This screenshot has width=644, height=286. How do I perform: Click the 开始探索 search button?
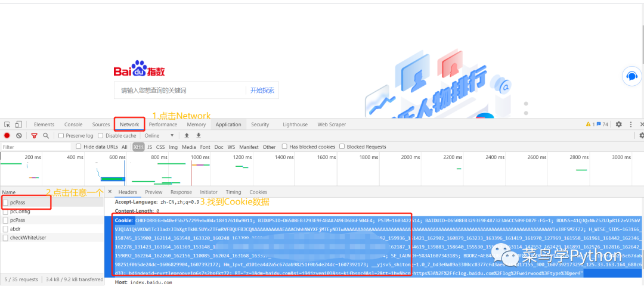pos(262,91)
